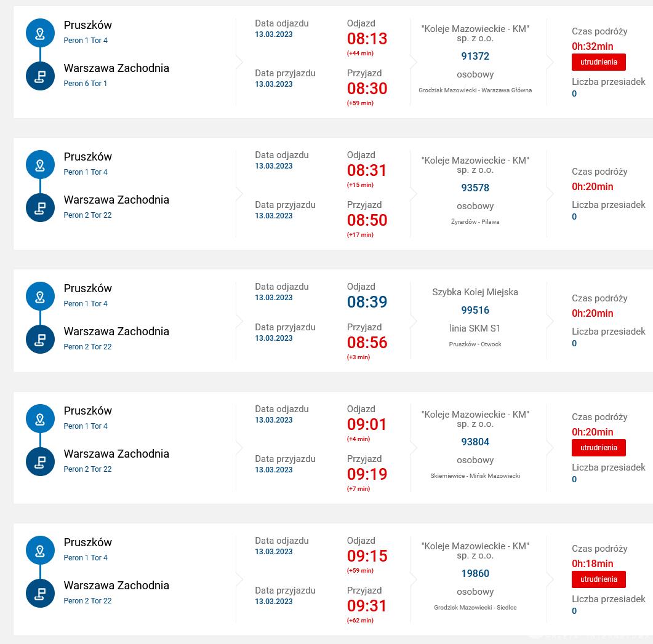Screen dimensions: 653x644
Task: Click utrudnienia badge on train 19860
Action: point(598,579)
